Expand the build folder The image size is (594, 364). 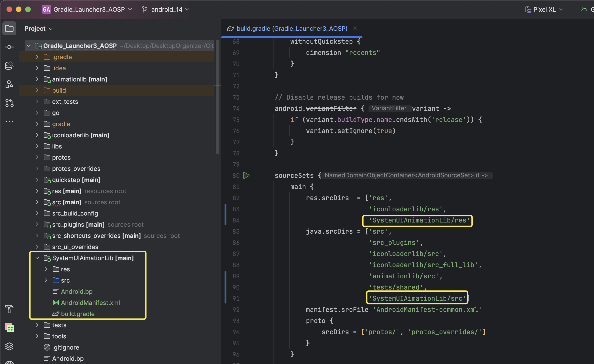pos(37,90)
